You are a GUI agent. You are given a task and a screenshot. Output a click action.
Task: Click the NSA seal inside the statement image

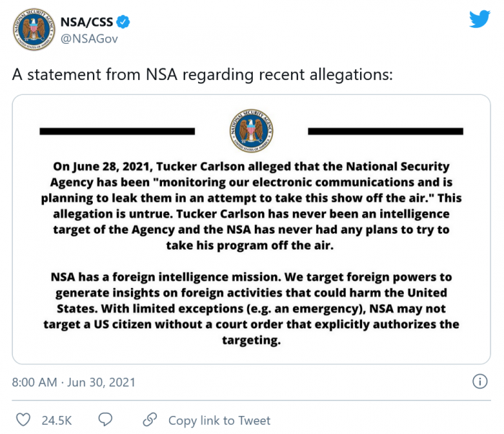pos(251,130)
